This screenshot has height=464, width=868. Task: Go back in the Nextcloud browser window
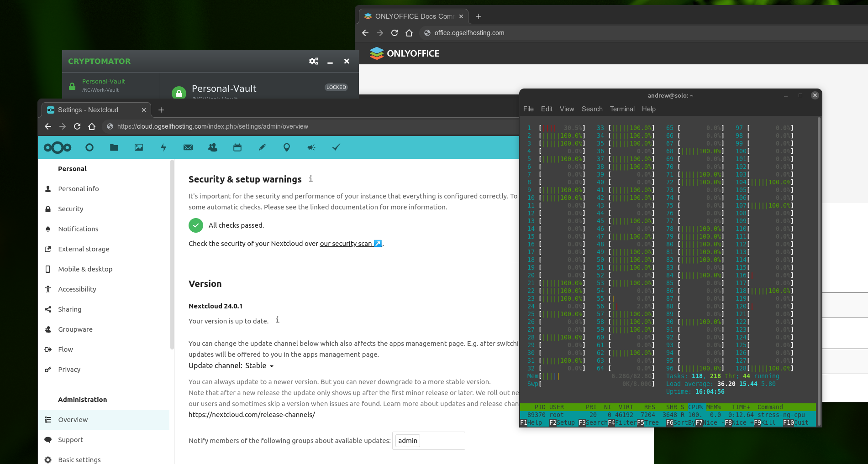[48, 126]
